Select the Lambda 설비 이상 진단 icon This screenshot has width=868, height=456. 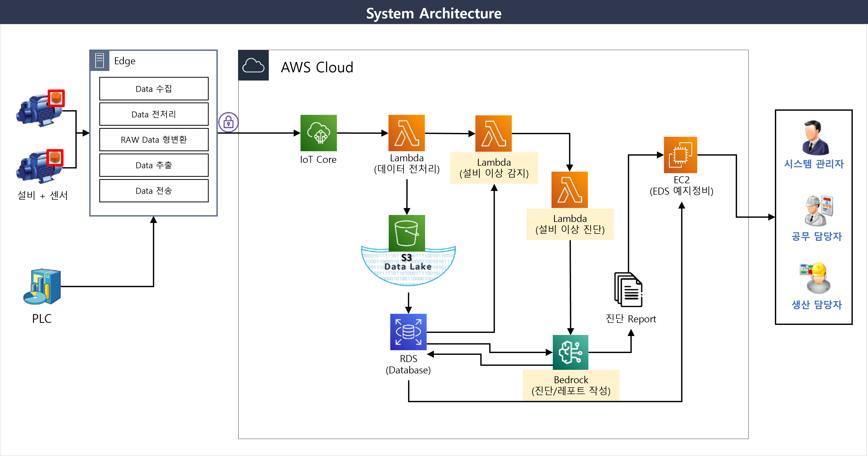point(570,190)
